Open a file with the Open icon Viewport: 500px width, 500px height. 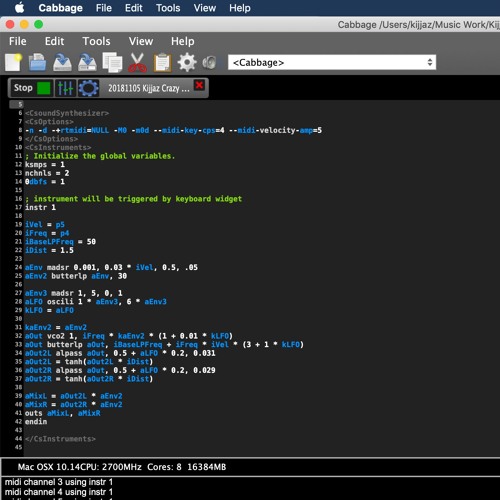click(37, 62)
